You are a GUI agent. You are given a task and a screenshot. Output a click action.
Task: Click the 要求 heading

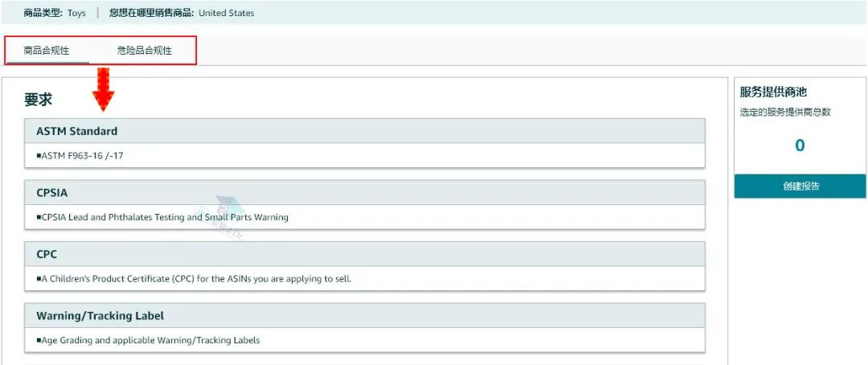(x=39, y=100)
